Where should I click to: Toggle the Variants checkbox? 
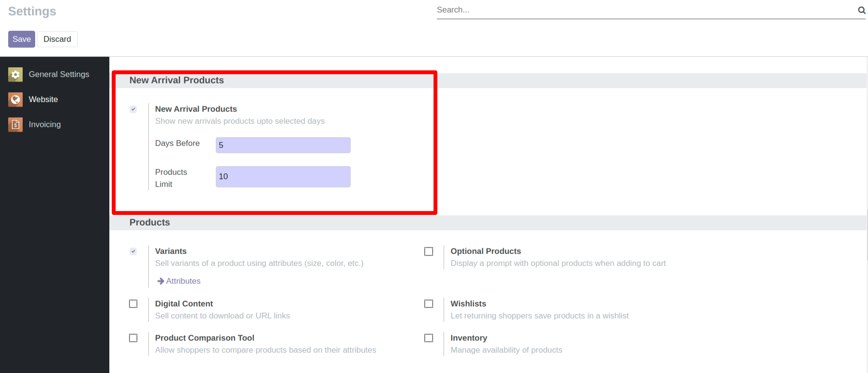pos(133,252)
